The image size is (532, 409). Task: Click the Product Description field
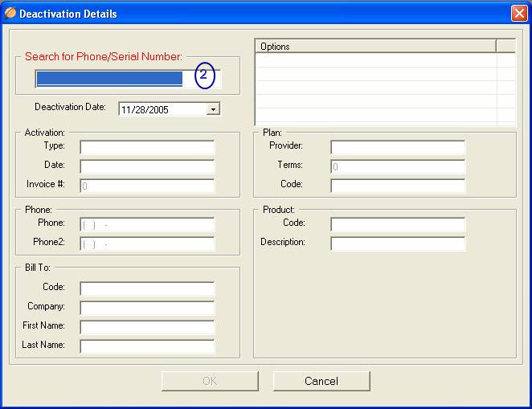(x=398, y=243)
